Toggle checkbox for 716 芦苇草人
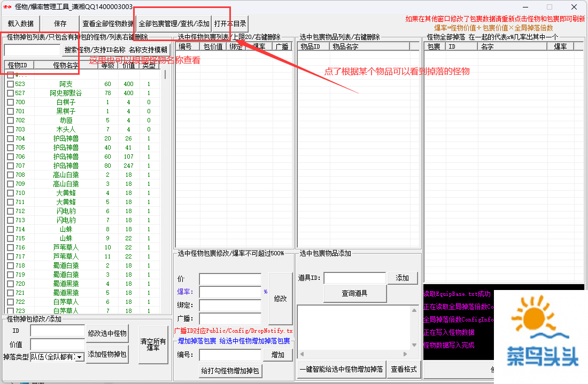This screenshot has width=588, height=384. tap(11, 248)
